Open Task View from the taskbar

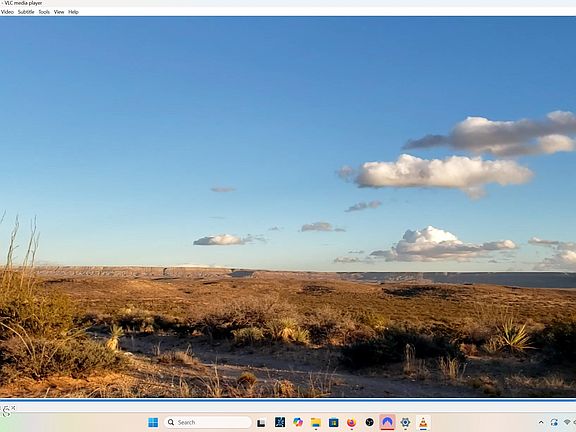261,423
